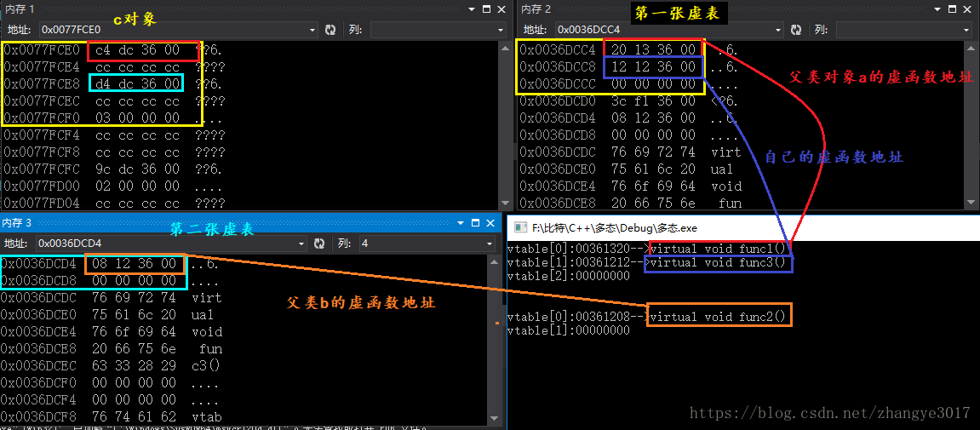Viewport: 980px width, 430px height.
Task: Maximize the Memory 3 panel
Action: click(x=475, y=222)
